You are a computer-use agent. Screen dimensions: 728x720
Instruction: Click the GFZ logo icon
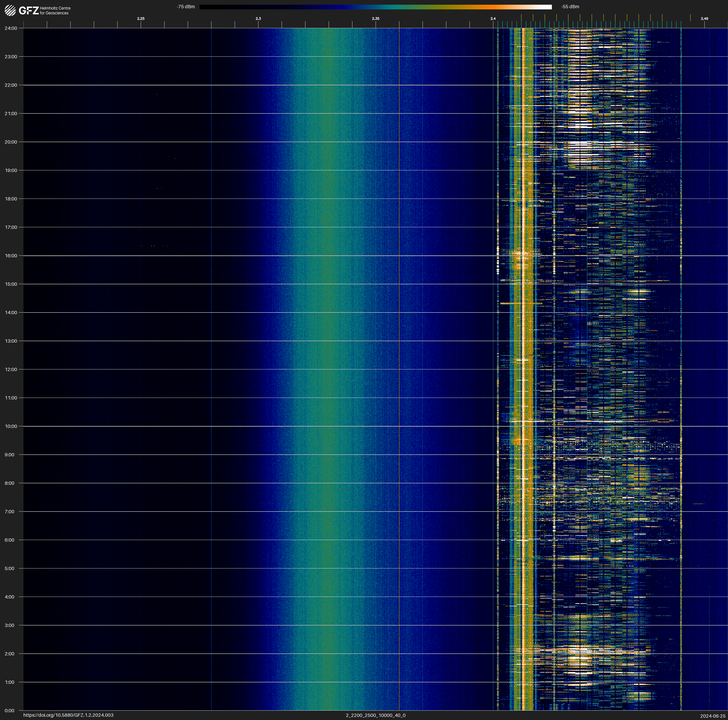[x=10, y=10]
